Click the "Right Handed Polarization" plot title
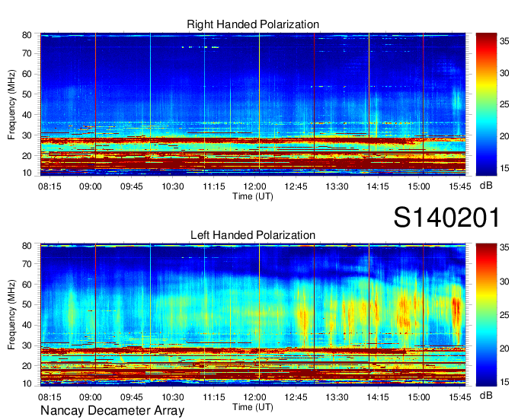Image resolution: width=518 pixels, height=420 pixels. [x=253, y=24]
